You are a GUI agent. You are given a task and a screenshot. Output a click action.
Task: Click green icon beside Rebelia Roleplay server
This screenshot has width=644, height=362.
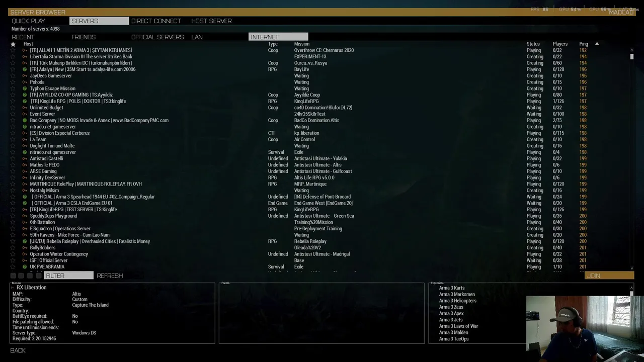[25, 241]
